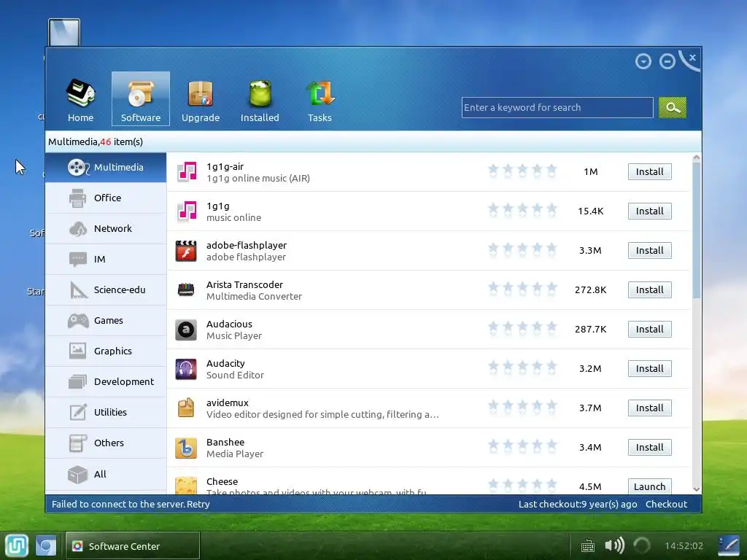Click the avidemux app icon
This screenshot has height=560, width=747.
[x=186, y=408]
